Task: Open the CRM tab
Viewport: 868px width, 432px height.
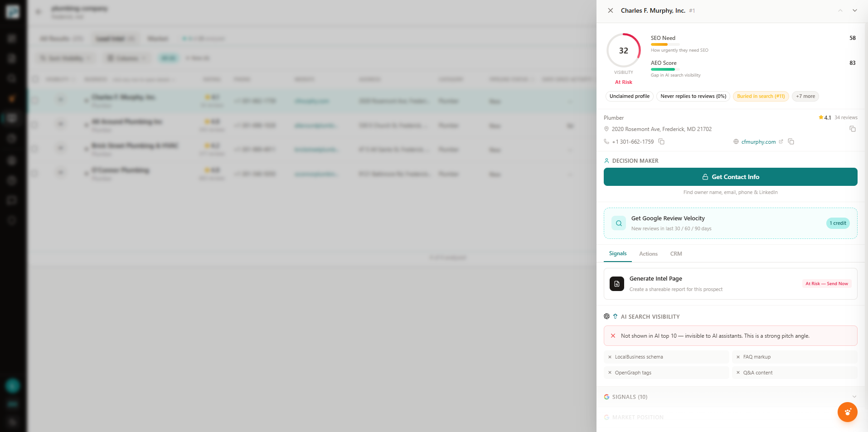Action: tap(676, 253)
